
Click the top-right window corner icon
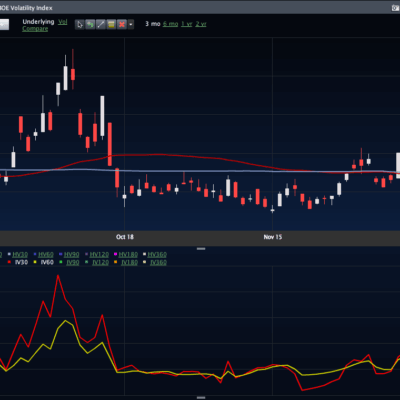(x=395, y=8)
